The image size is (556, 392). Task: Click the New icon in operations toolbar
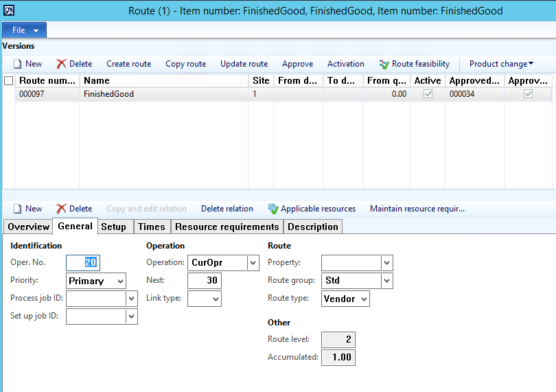click(x=18, y=209)
